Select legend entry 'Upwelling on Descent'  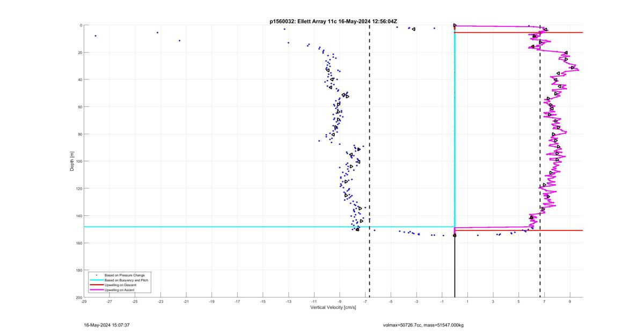point(120,285)
